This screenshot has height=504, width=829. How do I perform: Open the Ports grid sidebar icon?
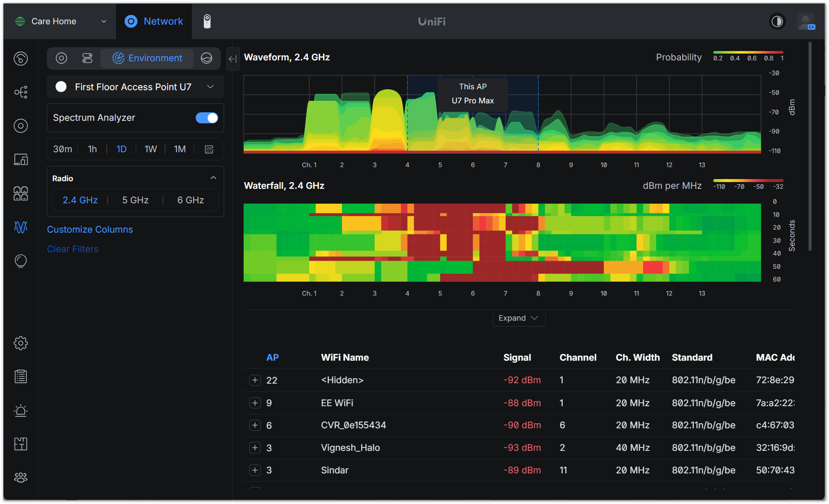20,194
